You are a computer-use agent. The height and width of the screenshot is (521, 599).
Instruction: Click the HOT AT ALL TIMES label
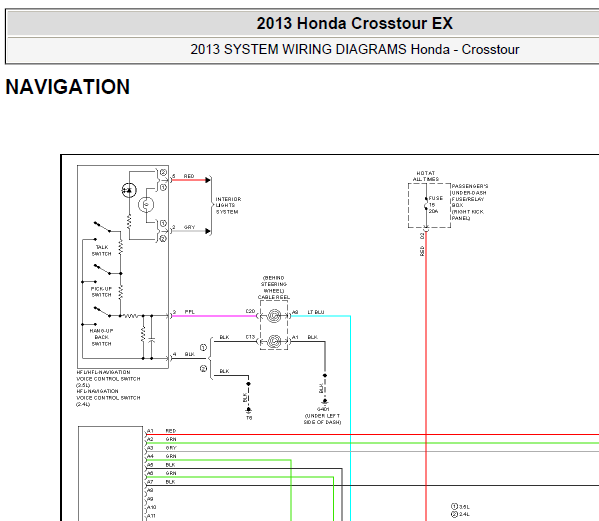426,176
